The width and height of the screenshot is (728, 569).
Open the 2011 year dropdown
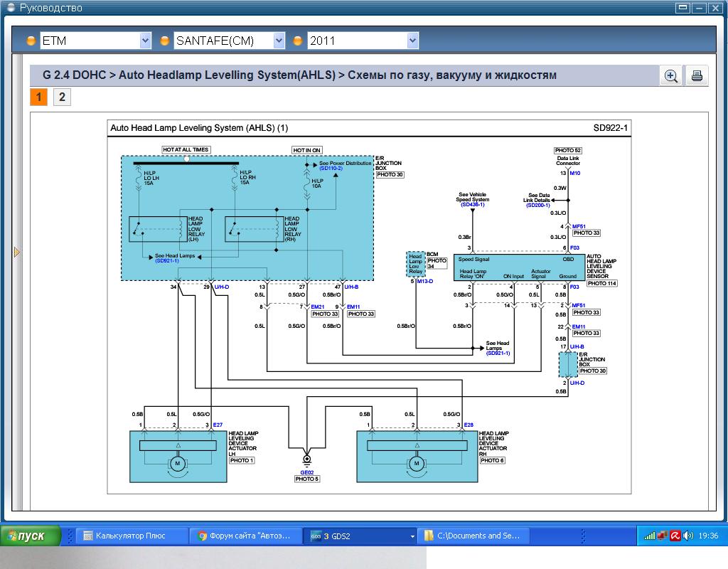[x=412, y=41]
